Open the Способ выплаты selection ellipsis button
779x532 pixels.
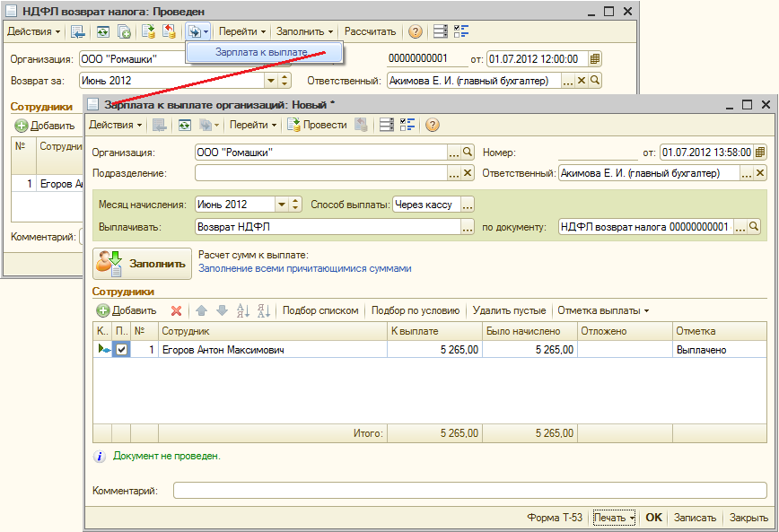pos(468,205)
